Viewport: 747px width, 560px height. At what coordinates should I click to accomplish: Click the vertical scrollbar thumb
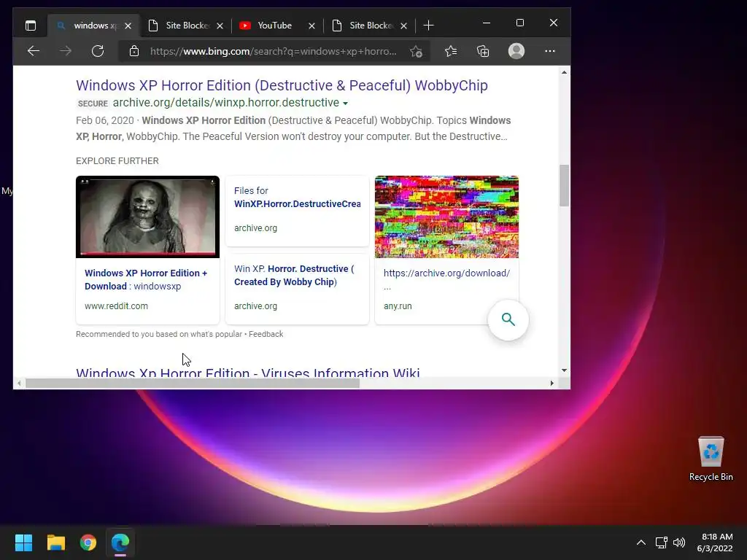pyautogui.click(x=564, y=186)
